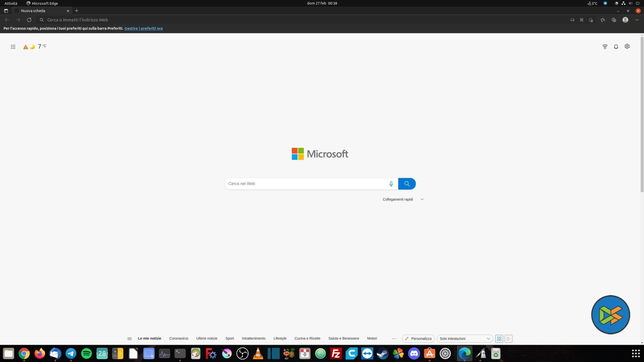644x362 pixels.
Task: Select the Coronavirus news tab
Action: [179, 338]
